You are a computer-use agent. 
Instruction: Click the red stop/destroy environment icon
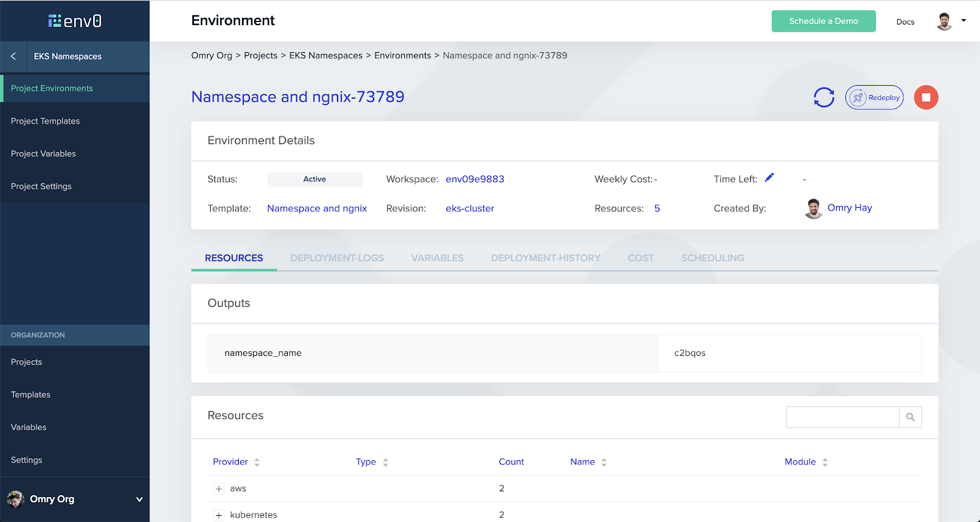pos(925,97)
